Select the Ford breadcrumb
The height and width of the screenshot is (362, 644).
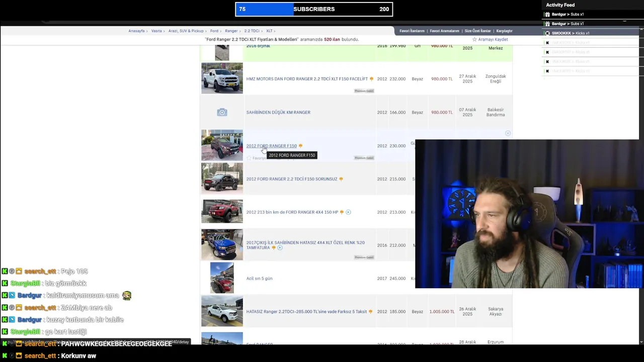point(214,31)
